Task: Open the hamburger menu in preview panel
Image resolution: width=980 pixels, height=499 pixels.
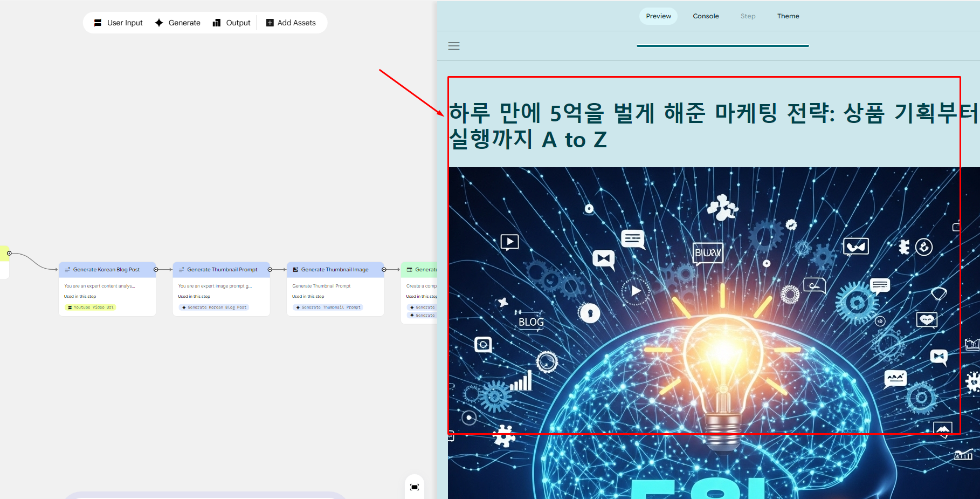Action: click(x=454, y=46)
